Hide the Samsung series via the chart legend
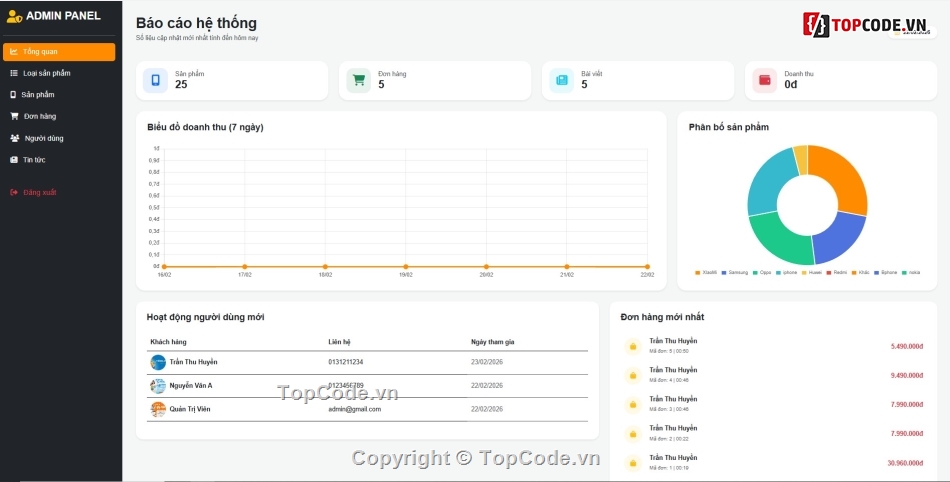The width and height of the screenshot is (950, 482). [x=735, y=272]
